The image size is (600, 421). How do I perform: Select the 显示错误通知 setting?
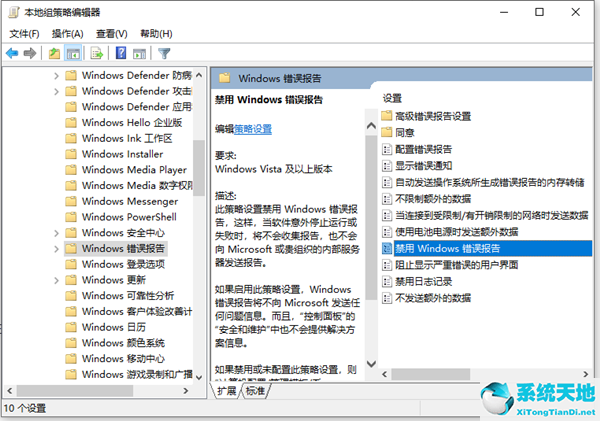click(x=424, y=166)
